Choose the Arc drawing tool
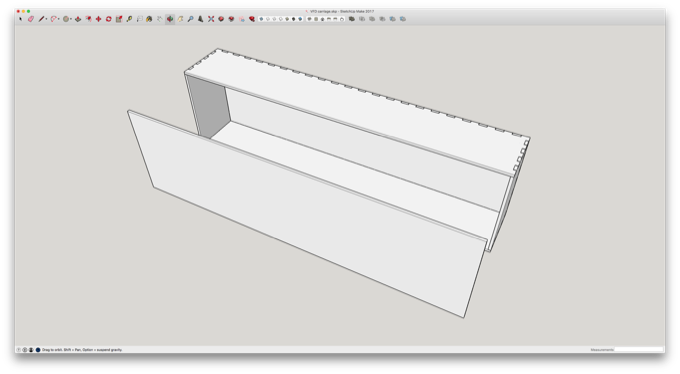This screenshot has height=374, width=680. click(x=54, y=19)
